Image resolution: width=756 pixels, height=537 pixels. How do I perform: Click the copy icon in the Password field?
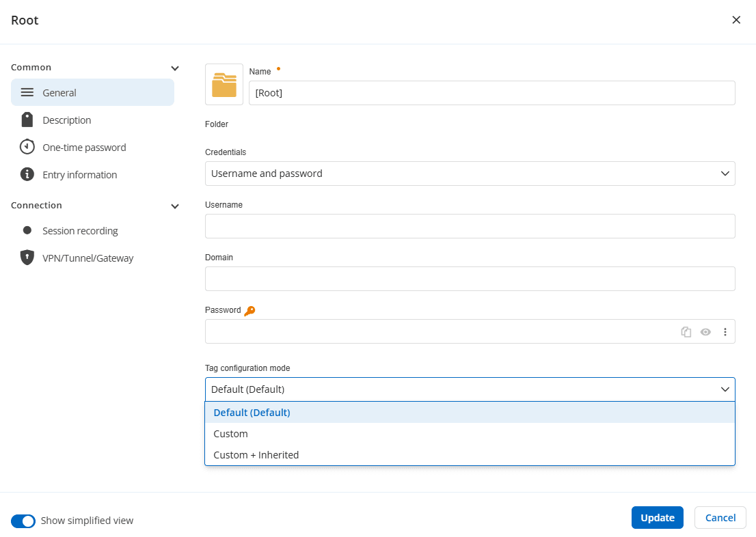(686, 331)
